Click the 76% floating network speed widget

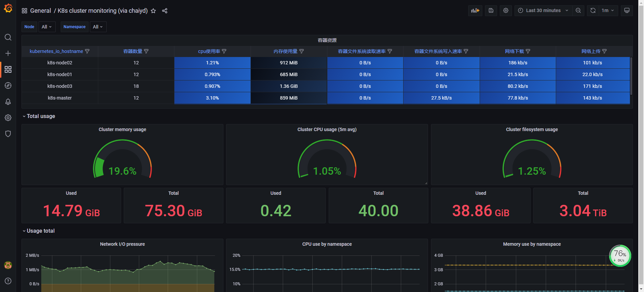coord(620,256)
